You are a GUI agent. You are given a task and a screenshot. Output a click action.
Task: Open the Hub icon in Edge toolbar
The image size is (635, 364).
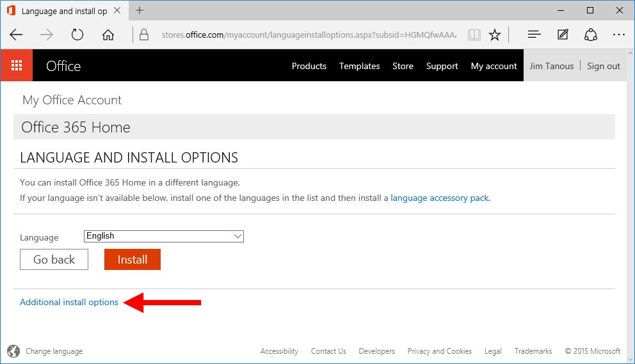[x=534, y=35]
